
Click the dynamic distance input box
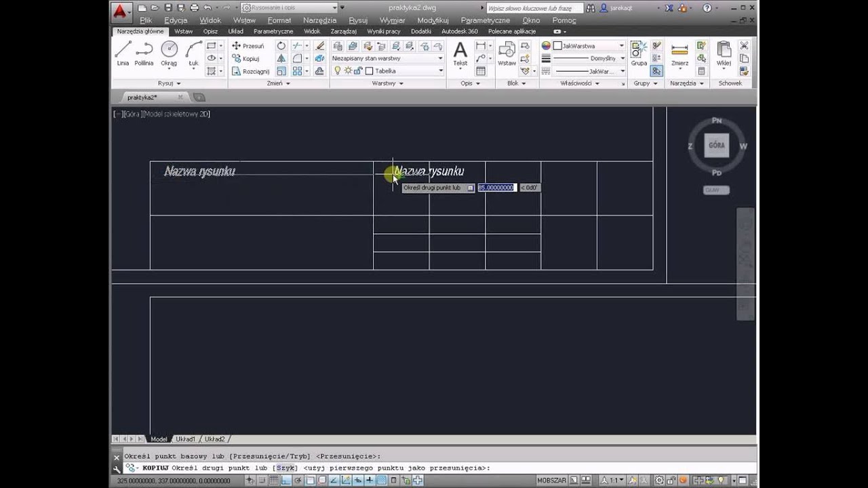(496, 188)
